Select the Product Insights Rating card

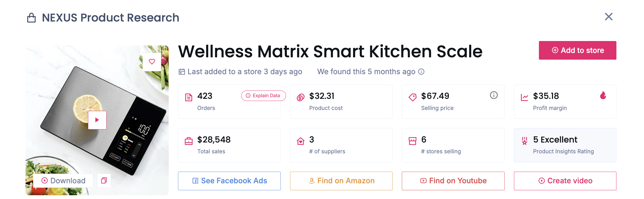click(565, 145)
